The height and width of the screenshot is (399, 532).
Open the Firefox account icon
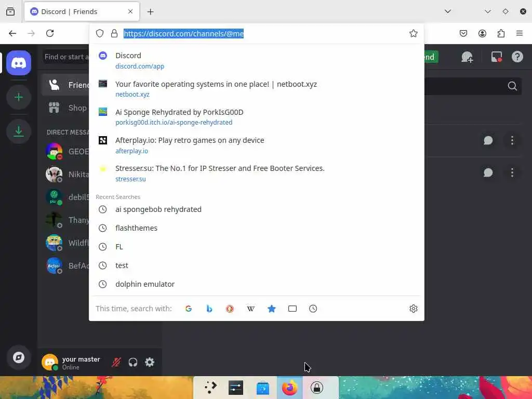482,33
